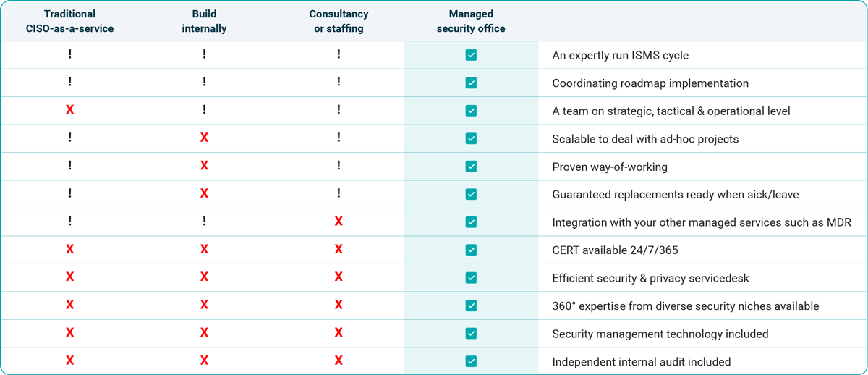Click Traditional CISO exclamation mark for ISMS cycle row
Screen dimensions: 868x375
pyautogui.click(x=69, y=55)
